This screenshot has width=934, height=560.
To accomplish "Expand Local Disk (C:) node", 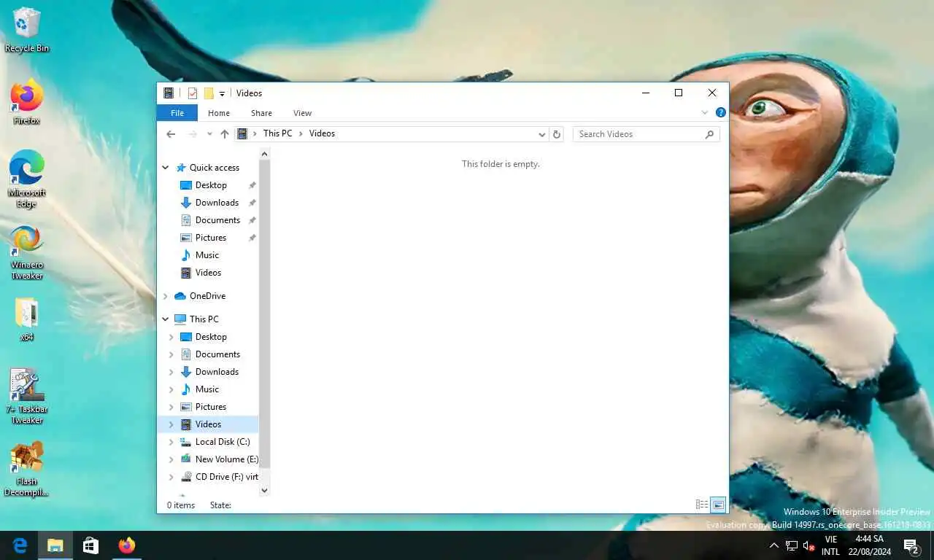I will tap(171, 442).
